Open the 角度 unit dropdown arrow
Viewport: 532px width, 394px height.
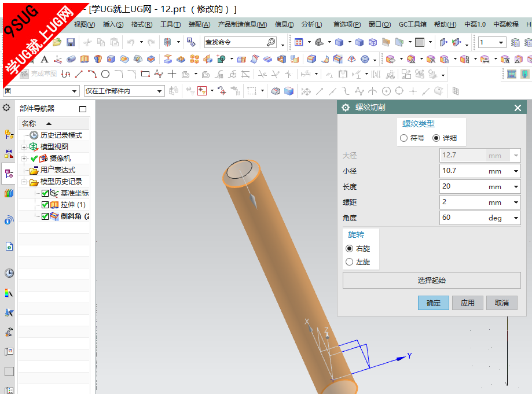[516, 218]
